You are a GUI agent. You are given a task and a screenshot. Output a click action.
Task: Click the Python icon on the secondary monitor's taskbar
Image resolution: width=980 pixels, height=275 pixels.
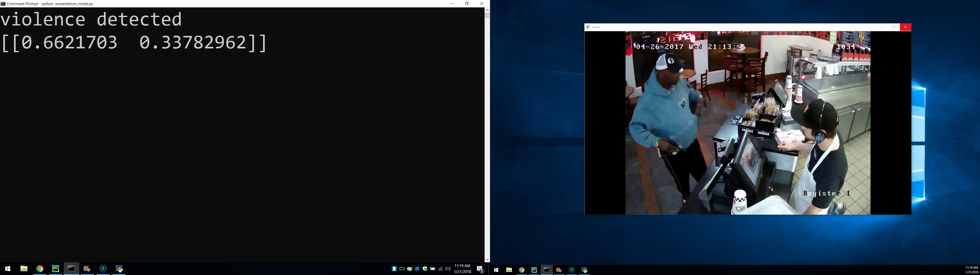click(584, 270)
